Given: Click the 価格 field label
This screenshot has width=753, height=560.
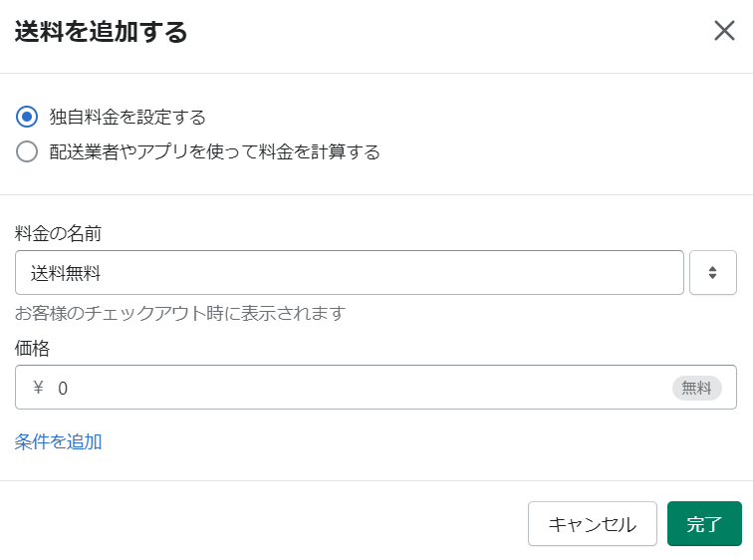Looking at the screenshot, I should pos(32,348).
